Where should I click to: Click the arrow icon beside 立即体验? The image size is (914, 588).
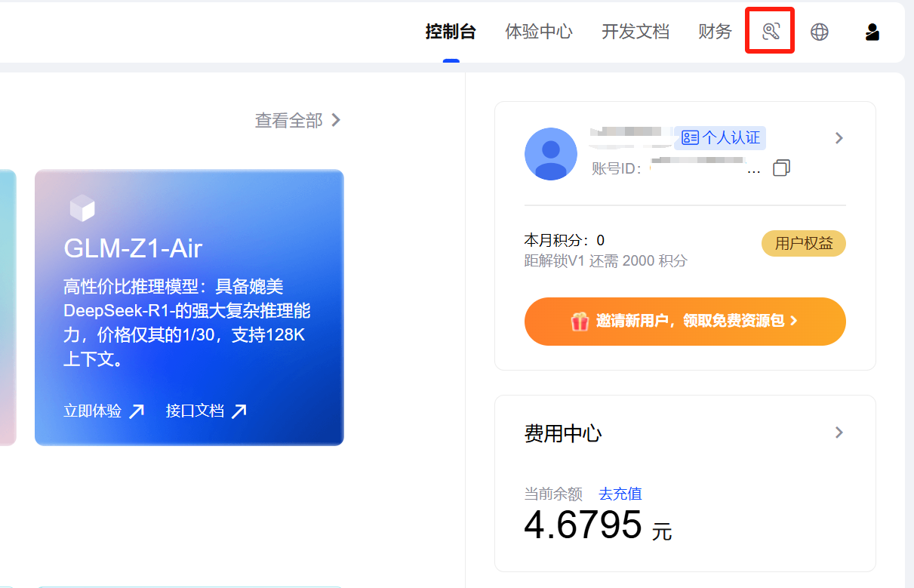137,411
